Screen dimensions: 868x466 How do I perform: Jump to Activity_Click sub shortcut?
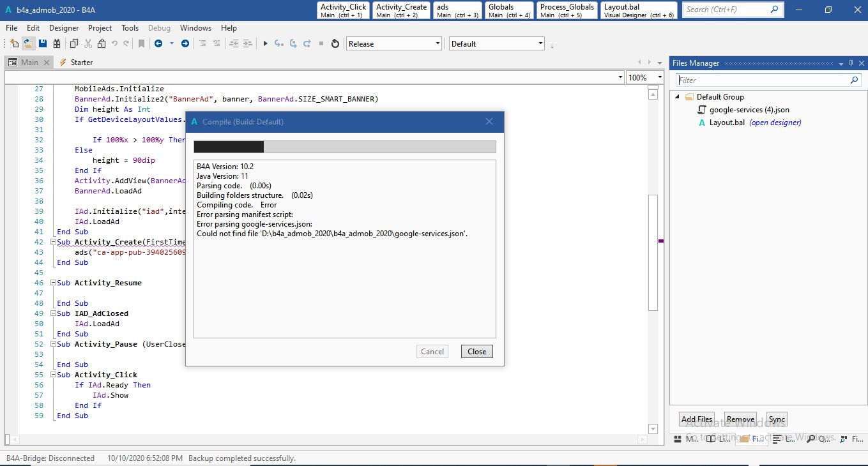(343, 10)
